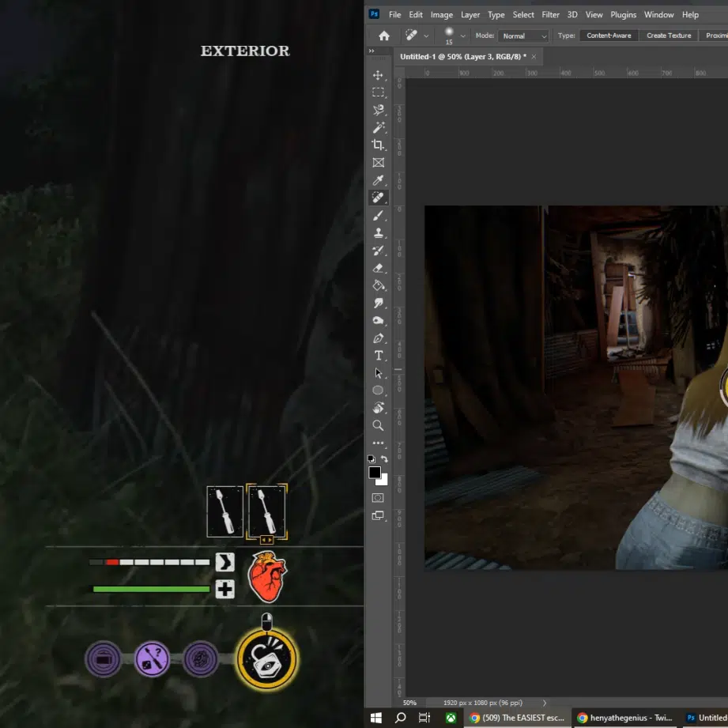This screenshot has width=728, height=728.
Task: Change the screen mode
Action: [378, 515]
